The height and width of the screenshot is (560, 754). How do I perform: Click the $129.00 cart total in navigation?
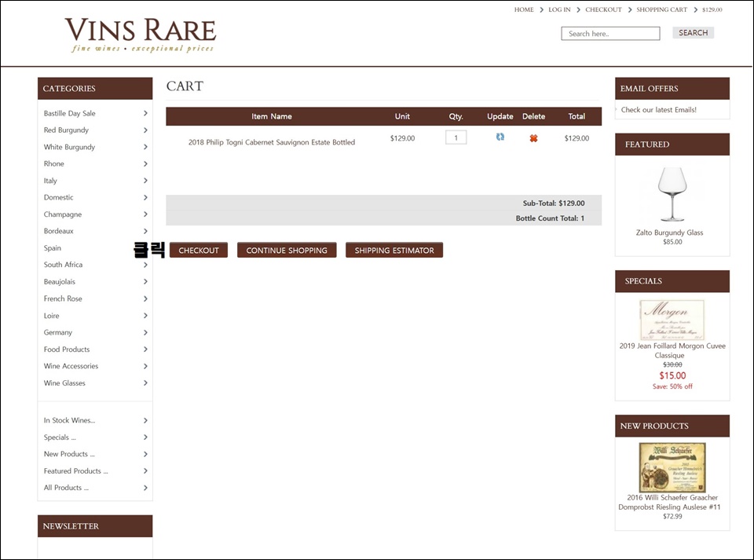click(x=712, y=9)
